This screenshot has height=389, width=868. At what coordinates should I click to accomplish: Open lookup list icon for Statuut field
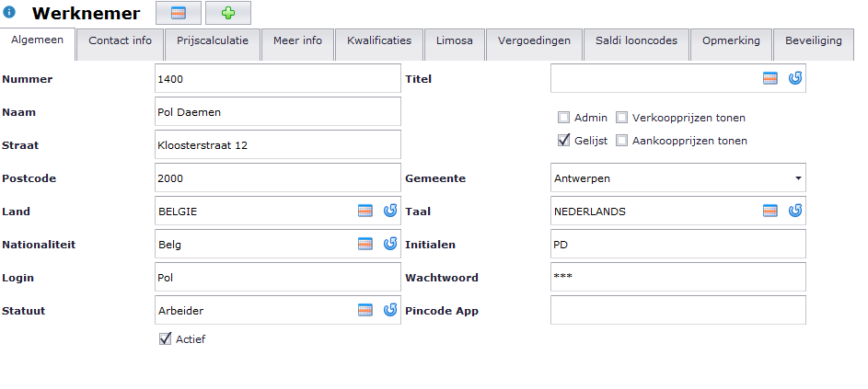point(365,310)
